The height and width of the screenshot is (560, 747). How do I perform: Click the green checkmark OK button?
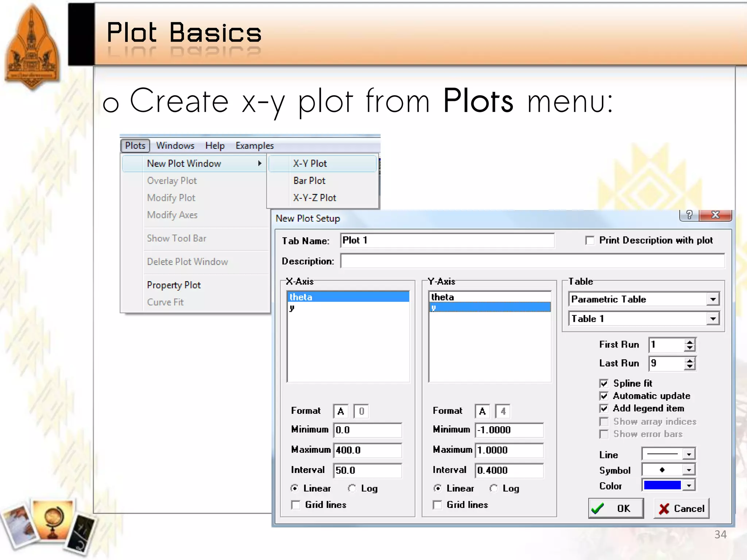click(x=615, y=508)
